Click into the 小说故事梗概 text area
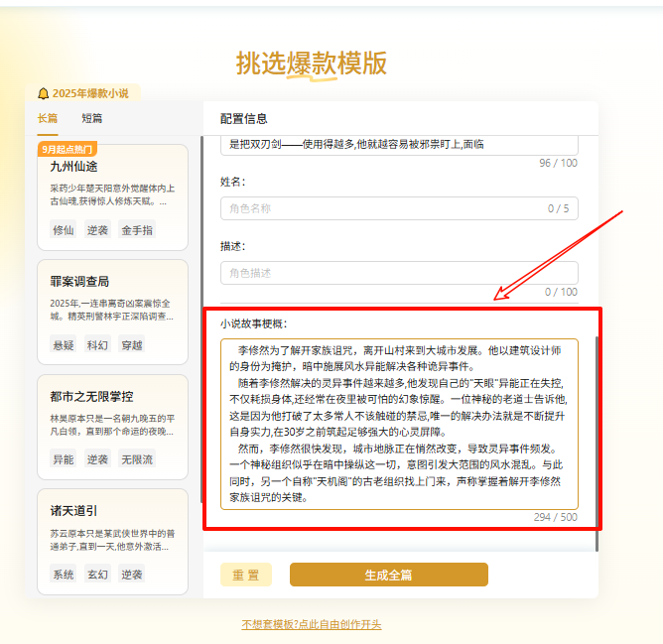Screen dimensions: 663x644 click(x=399, y=424)
